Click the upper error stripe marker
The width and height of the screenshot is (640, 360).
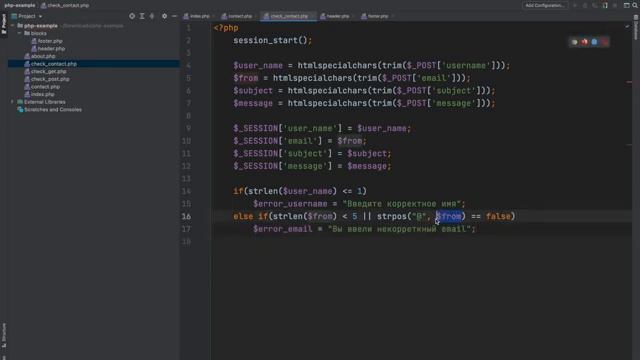click(629, 82)
